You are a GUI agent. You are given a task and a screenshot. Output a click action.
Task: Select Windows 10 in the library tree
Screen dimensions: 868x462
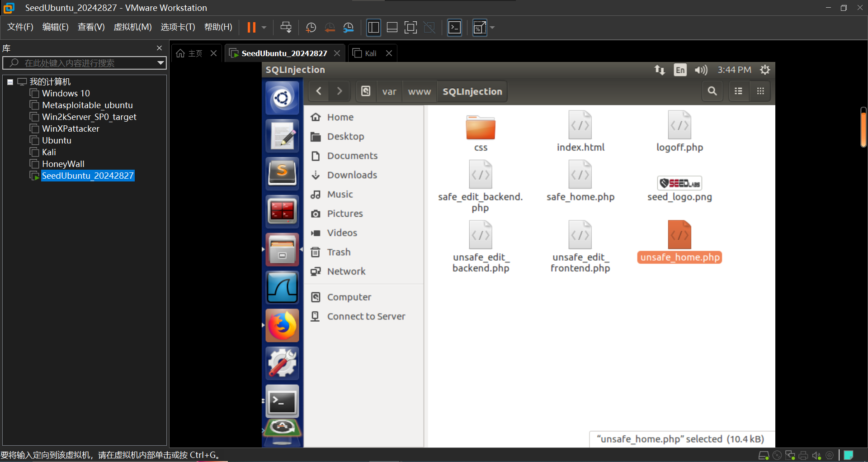point(66,93)
